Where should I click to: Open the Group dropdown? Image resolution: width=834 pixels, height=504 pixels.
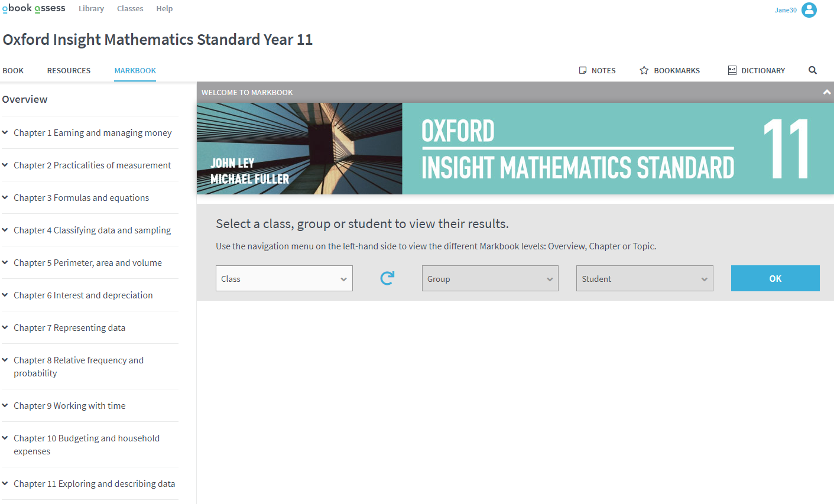[x=489, y=278]
